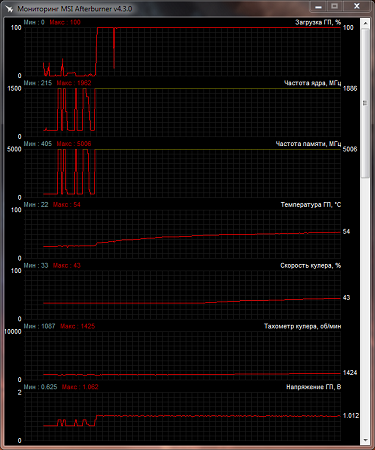375x450 pixels.
Task: Click inside the Частота памяти graph
Action: point(183,173)
